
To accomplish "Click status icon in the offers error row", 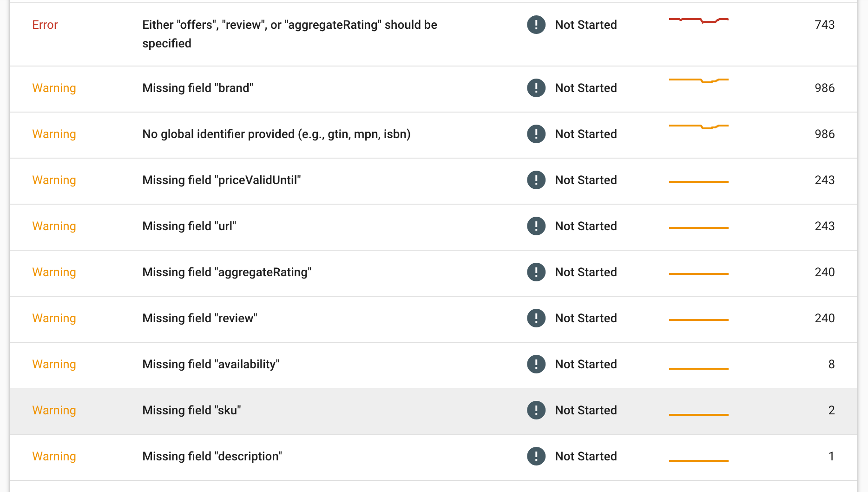I will point(536,25).
